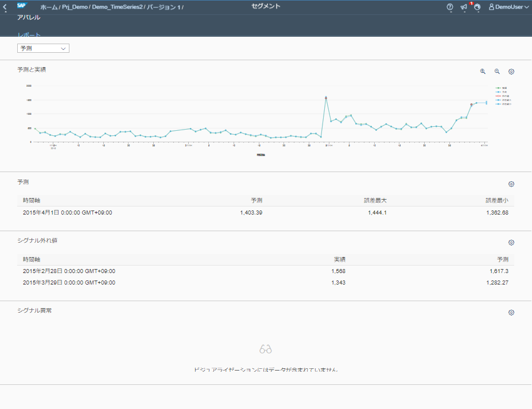
Task: Navigate to Demo_TimeSeries2 breadcrumb
Action: click(x=117, y=7)
